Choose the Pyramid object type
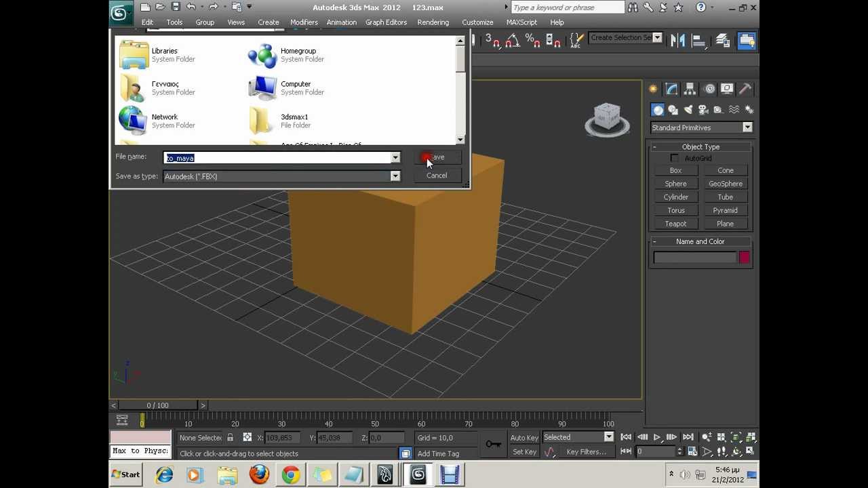 click(x=726, y=210)
